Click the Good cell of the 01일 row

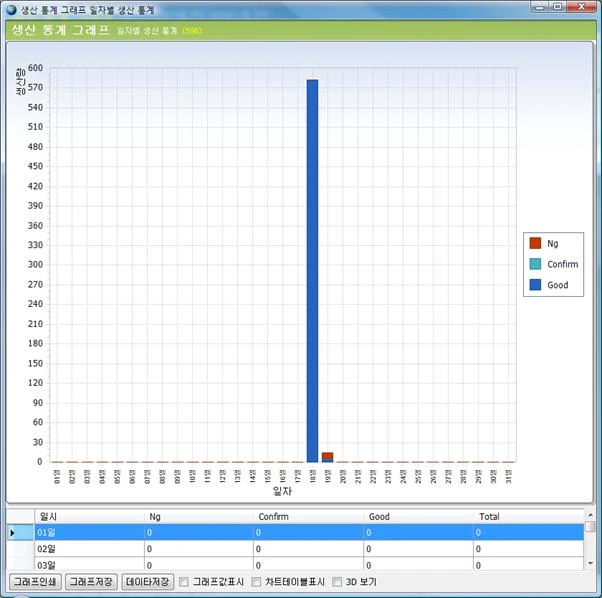[x=418, y=532]
